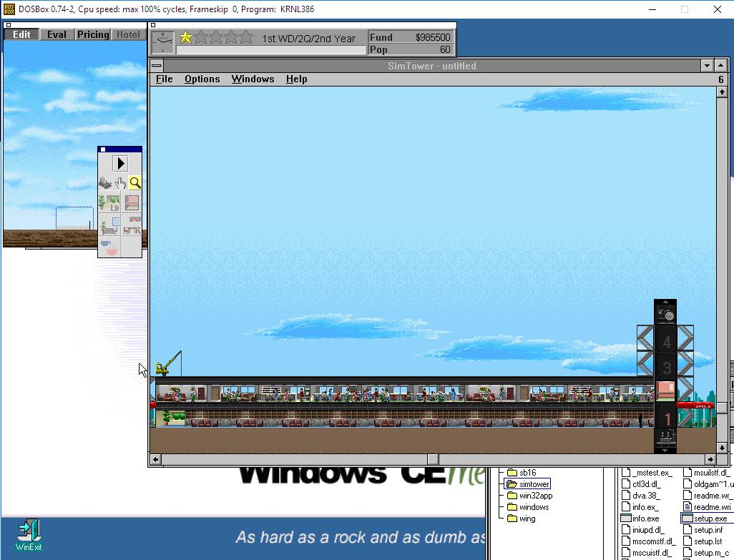This screenshot has height=560, width=734.
Task: Open the SimTower window control menu box
Action: 157,66
